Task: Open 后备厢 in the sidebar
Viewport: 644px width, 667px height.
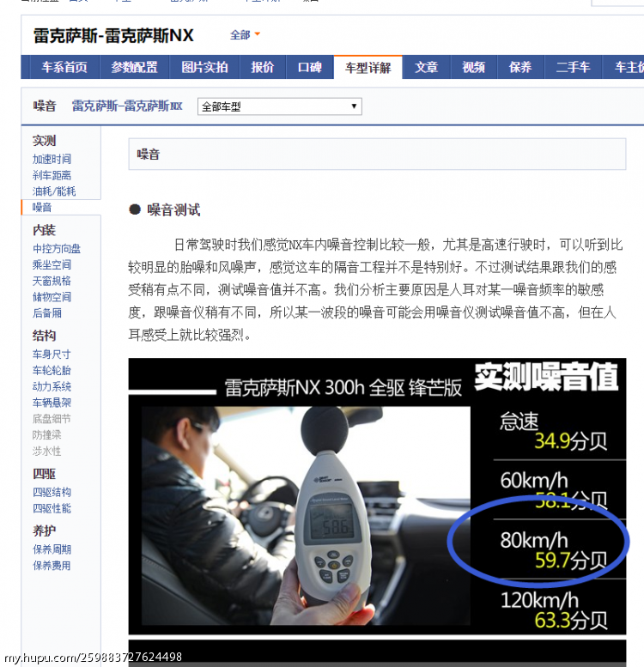Action: 47,313
